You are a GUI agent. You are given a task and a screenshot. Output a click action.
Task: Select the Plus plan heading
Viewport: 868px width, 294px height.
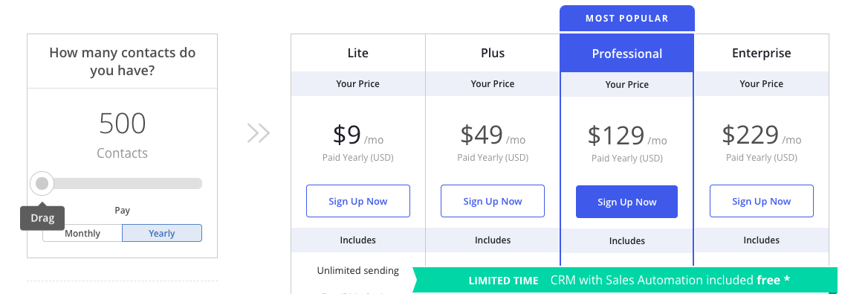[493, 54]
